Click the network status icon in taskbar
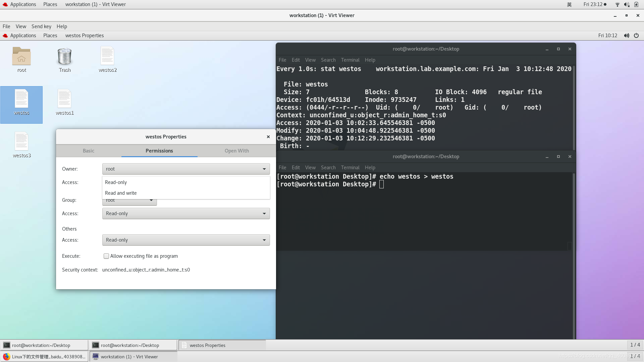The height and width of the screenshot is (362, 644). click(616, 4)
